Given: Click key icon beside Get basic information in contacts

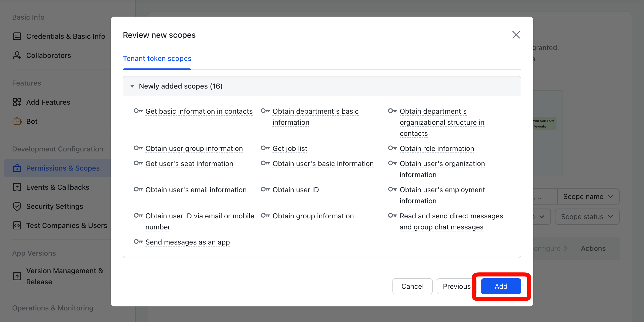Looking at the screenshot, I should pos(138,111).
